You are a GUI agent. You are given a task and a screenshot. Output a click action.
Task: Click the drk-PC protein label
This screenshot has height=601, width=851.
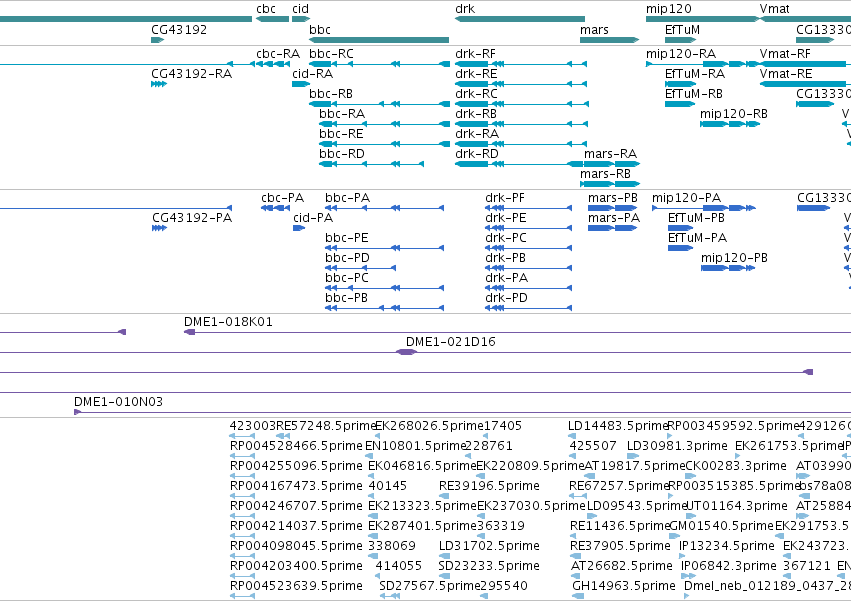506,238
